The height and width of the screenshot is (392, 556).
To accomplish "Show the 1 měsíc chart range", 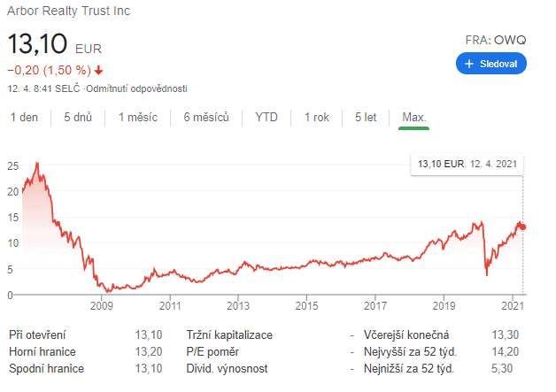I will click(137, 117).
